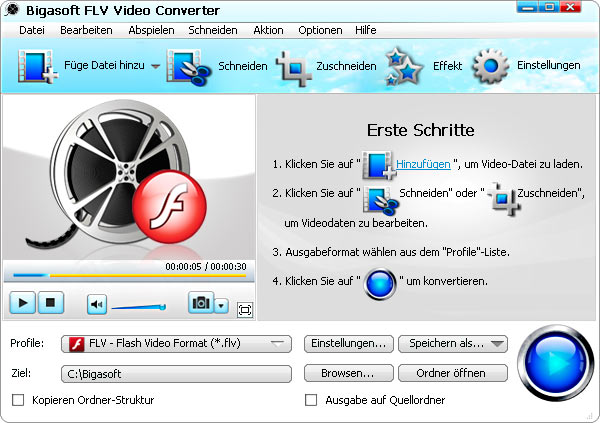600x423 pixels.
Task: Click the small blue convert orb in step 4
Action: pos(380,284)
